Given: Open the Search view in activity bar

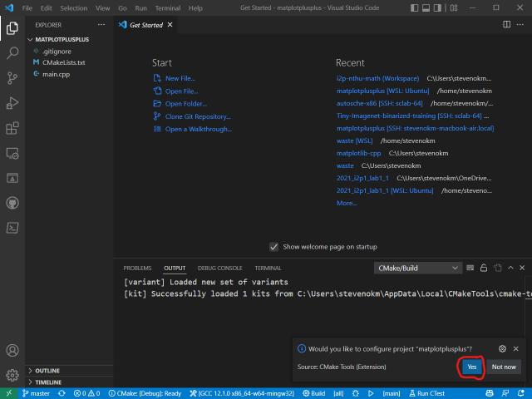Looking at the screenshot, I should click(x=12, y=53).
